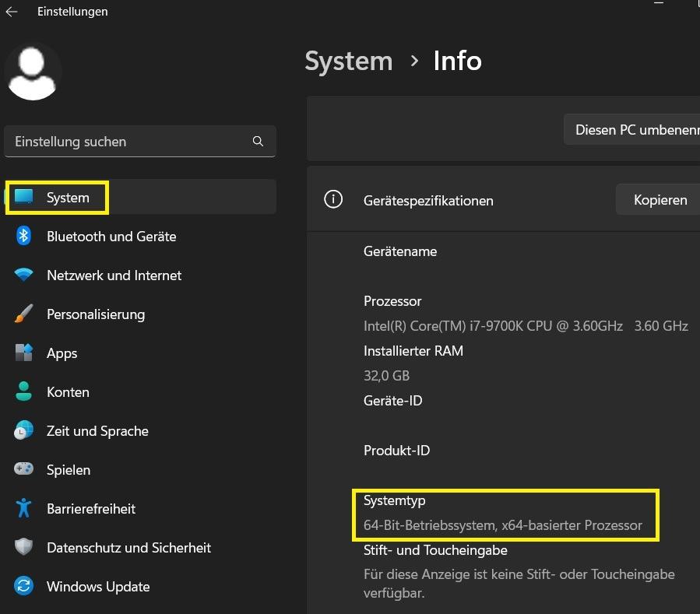Open Personalisierung settings
This screenshot has height=614, width=700.
click(x=140, y=314)
